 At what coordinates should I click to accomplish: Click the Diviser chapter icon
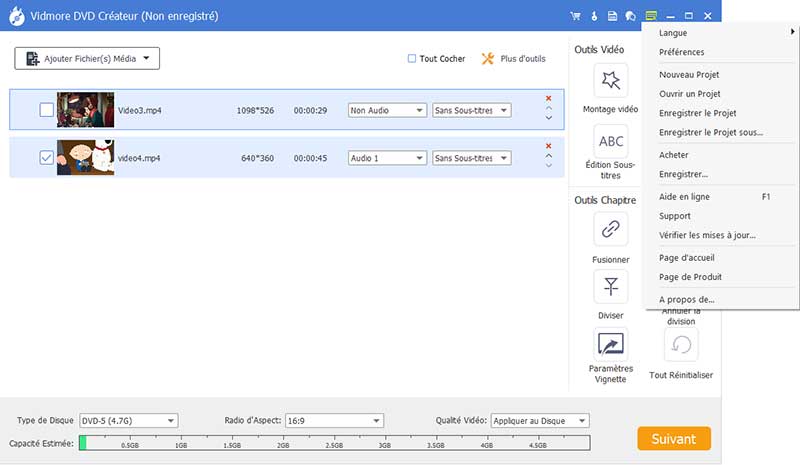coord(610,287)
